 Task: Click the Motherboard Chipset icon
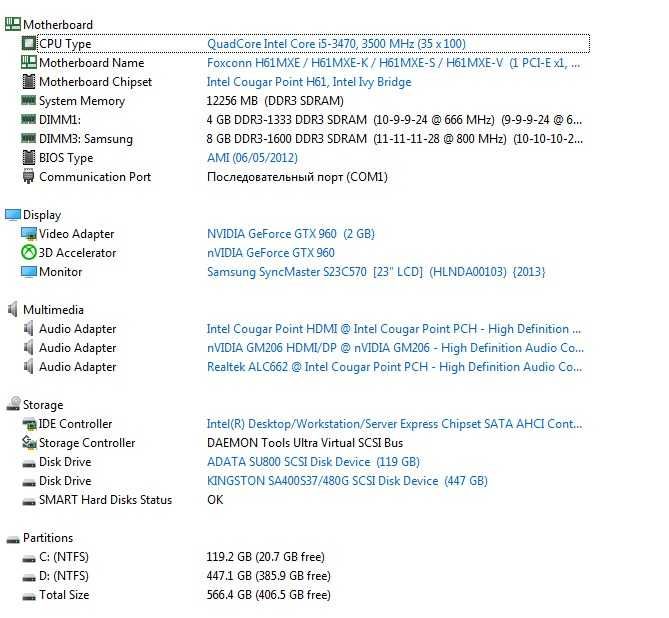click(x=29, y=82)
